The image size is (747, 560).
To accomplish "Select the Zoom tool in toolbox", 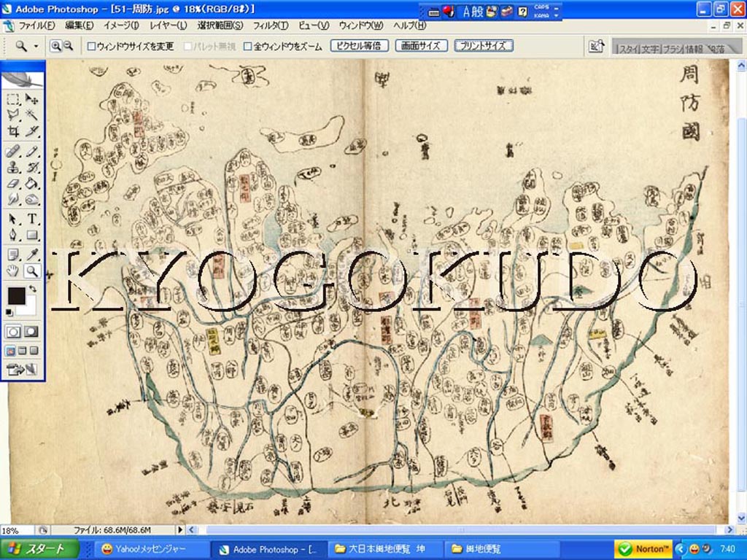I will (x=31, y=271).
